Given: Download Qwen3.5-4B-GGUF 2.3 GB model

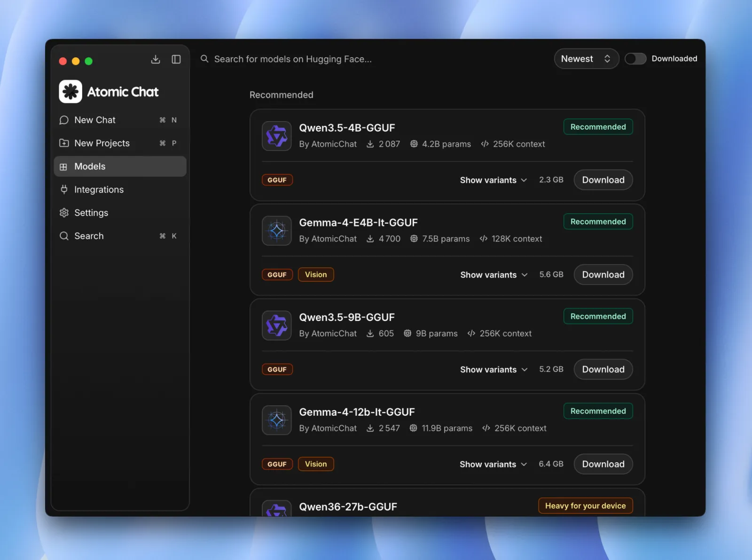Looking at the screenshot, I should point(603,180).
